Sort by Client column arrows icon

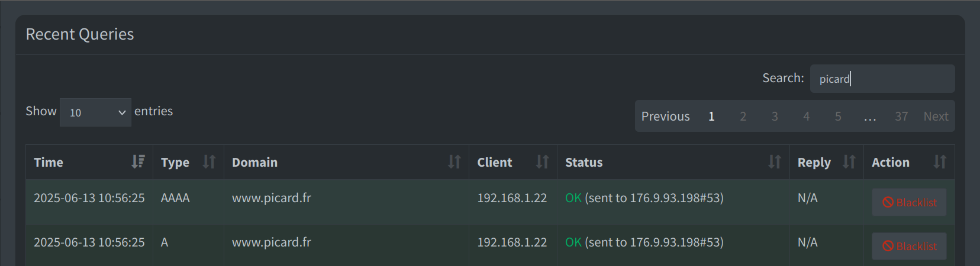pos(542,162)
